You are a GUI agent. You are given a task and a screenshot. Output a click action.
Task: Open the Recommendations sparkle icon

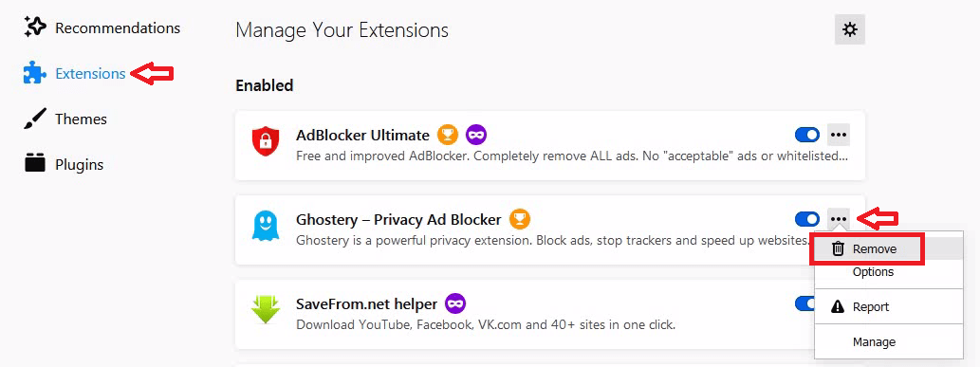35,28
